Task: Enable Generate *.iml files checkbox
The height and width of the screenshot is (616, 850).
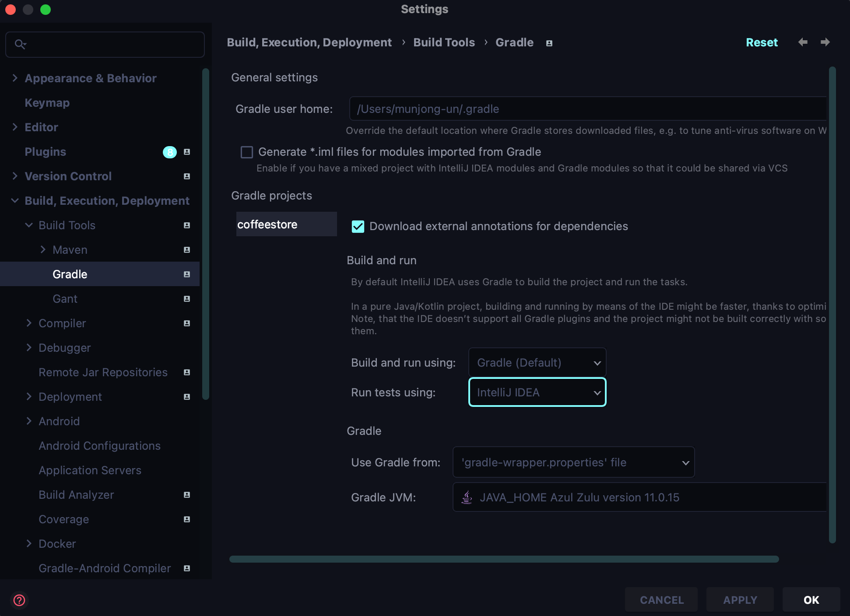Action: click(247, 152)
